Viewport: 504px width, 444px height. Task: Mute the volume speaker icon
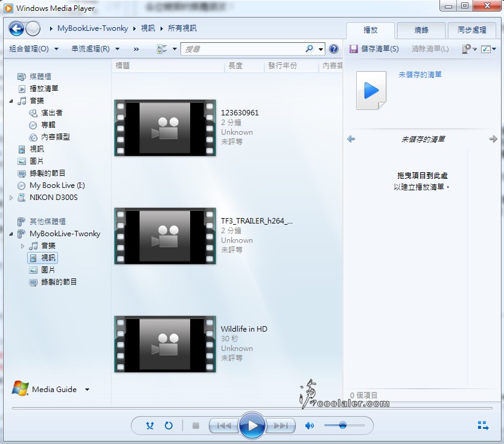[309, 426]
